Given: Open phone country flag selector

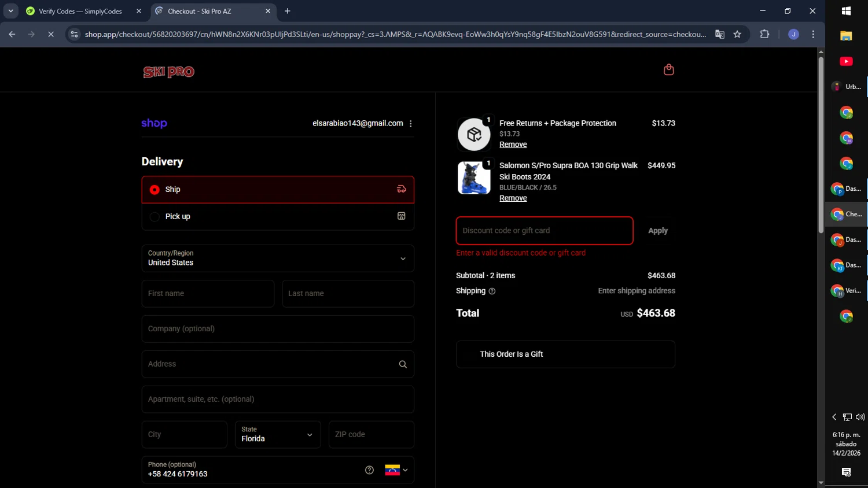Looking at the screenshot, I should pyautogui.click(x=396, y=470).
